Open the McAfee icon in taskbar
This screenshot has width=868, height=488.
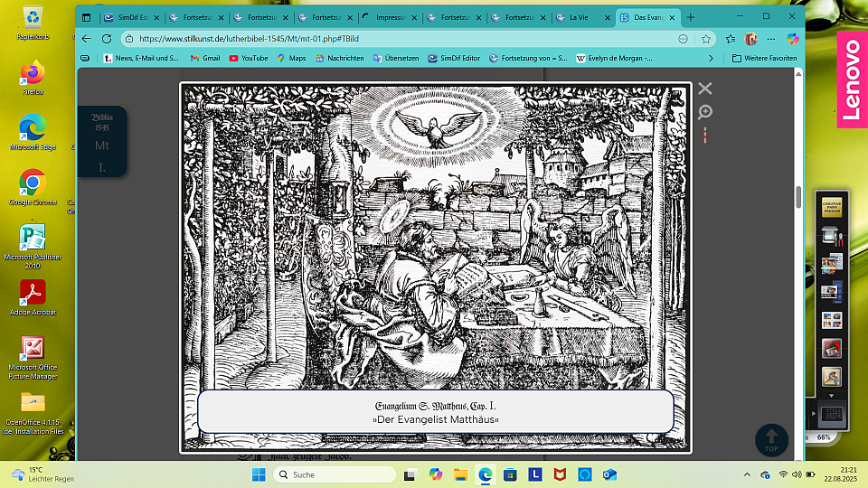[560, 474]
